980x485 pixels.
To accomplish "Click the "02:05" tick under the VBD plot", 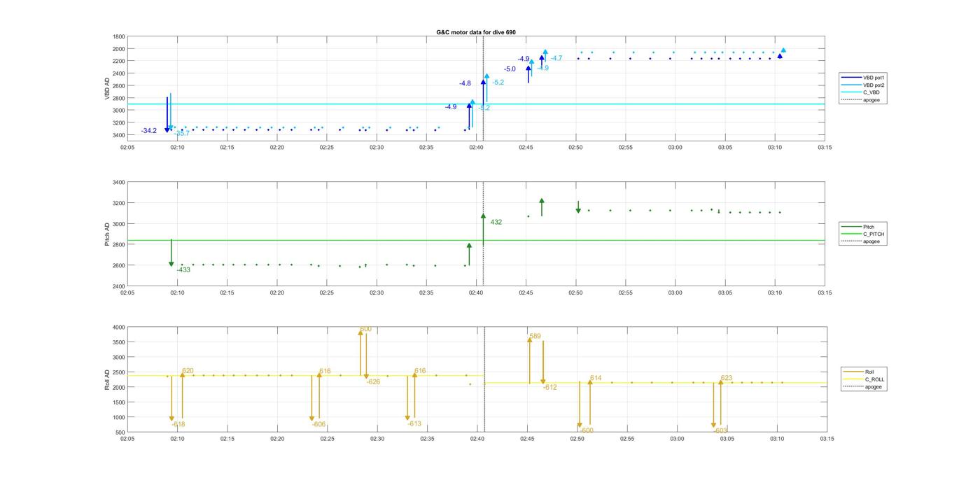I will [x=127, y=148].
